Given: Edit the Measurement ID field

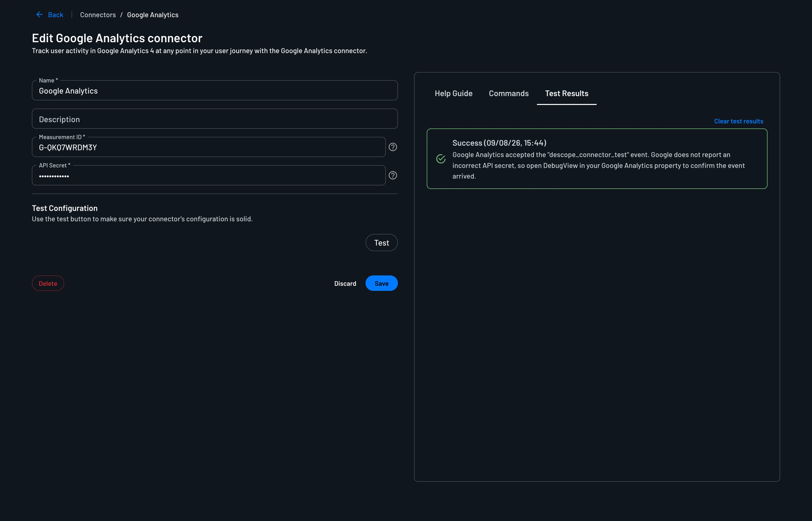Looking at the screenshot, I should [x=209, y=147].
